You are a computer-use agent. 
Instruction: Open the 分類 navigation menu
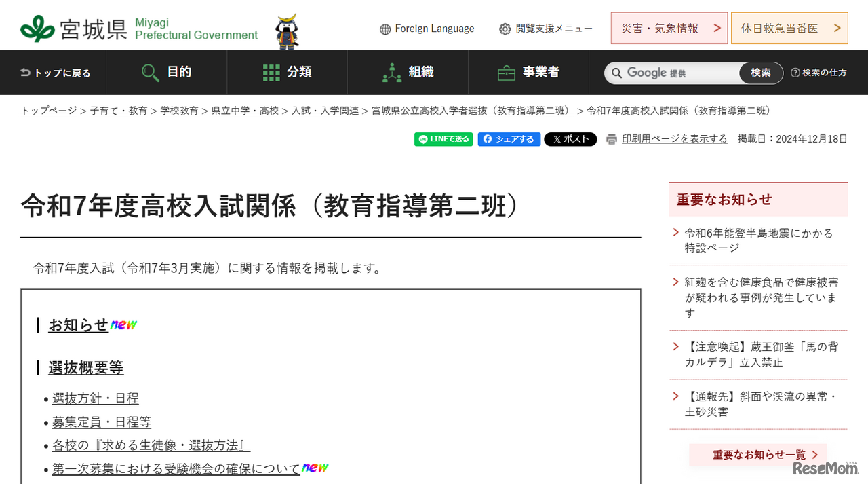288,73
